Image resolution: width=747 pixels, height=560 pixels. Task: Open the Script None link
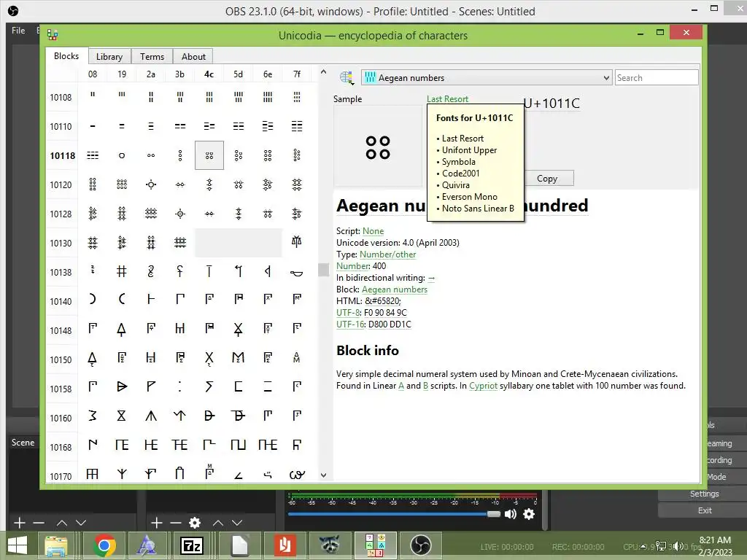pos(373,231)
